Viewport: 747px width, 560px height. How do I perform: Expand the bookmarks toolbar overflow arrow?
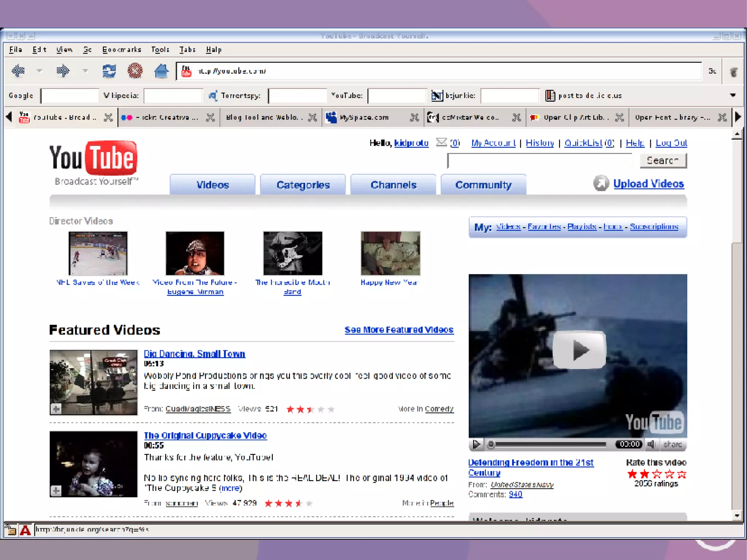[733, 95]
